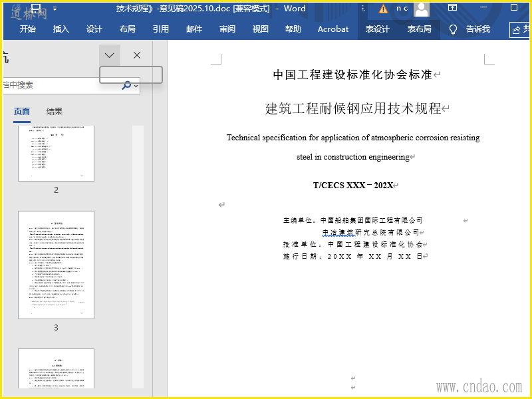Open the Quick Access Toolbar customize arrow
The width and height of the screenshot is (532, 399).
coord(55,9)
